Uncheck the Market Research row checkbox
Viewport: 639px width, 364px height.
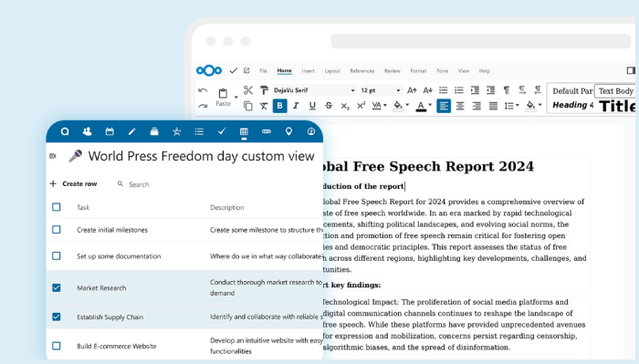pyautogui.click(x=57, y=288)
